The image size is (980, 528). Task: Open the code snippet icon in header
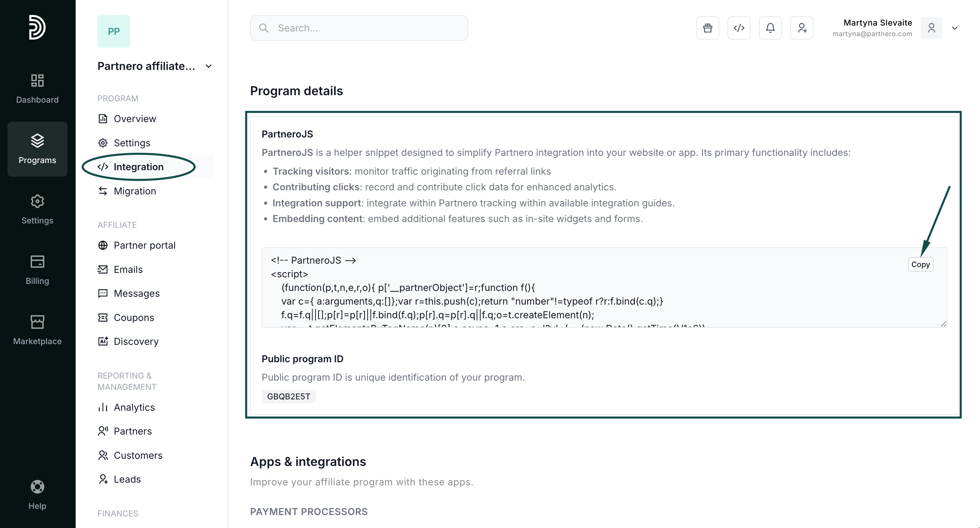(739, 28)
